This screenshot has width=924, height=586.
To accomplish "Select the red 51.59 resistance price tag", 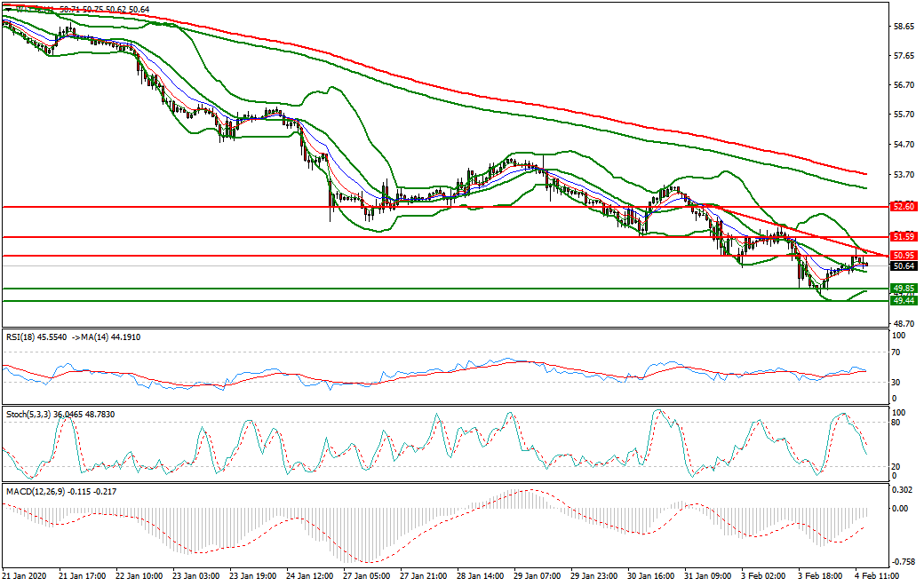I will click(x=903, y=237).
